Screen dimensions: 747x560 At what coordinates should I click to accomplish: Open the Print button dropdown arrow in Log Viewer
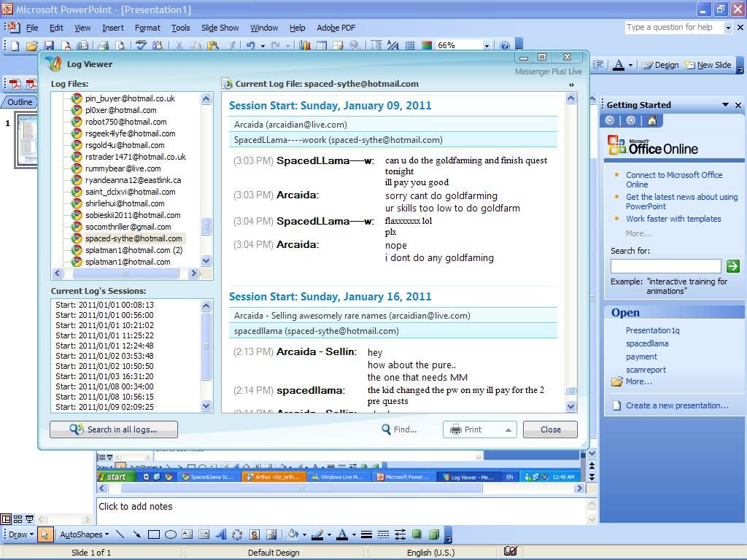point(508,429)
